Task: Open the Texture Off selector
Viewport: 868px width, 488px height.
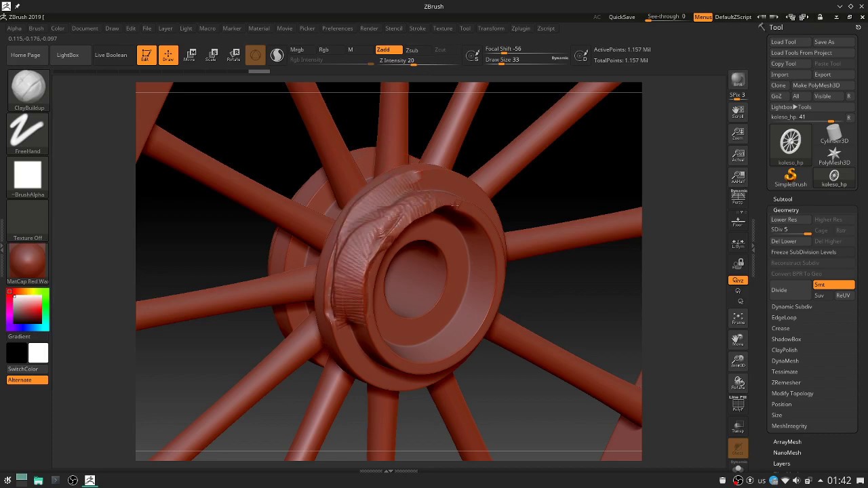Action: coord(28,220)
